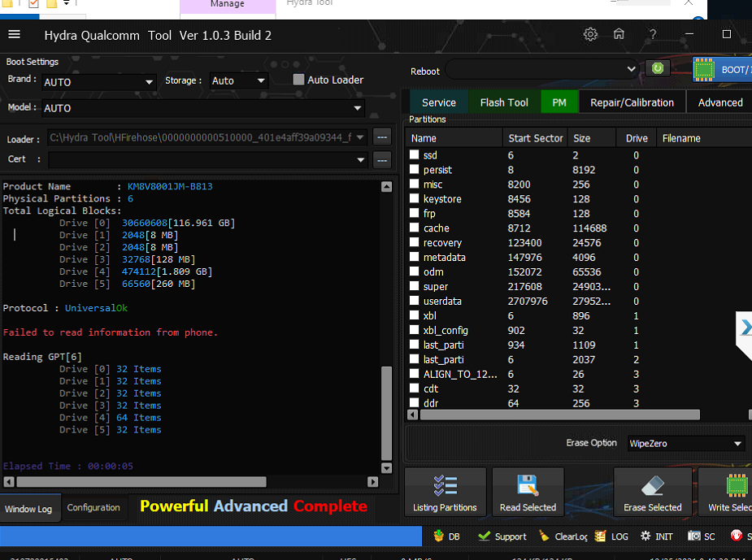Check the misc partition checkbox
The width and height of the screenshot is (752, 560).
point(415,184)
